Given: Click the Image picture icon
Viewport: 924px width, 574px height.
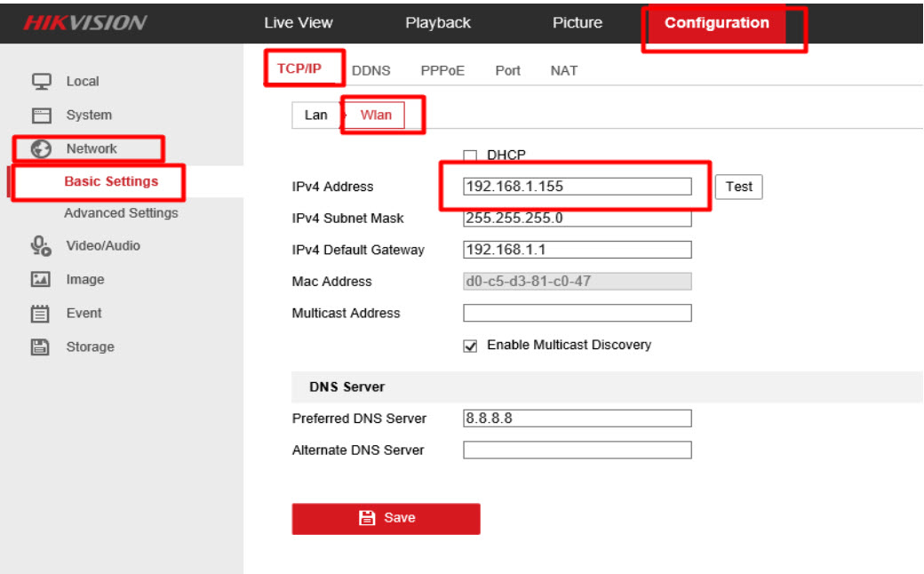Looking at the screenshot, I should 41,280.
